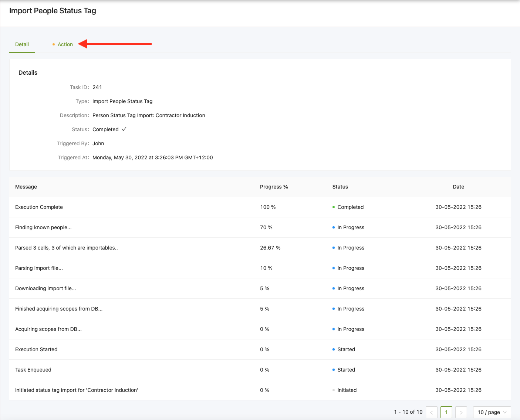Select page number 1
The width and height of the screenshot is (520, 420).
446,412
